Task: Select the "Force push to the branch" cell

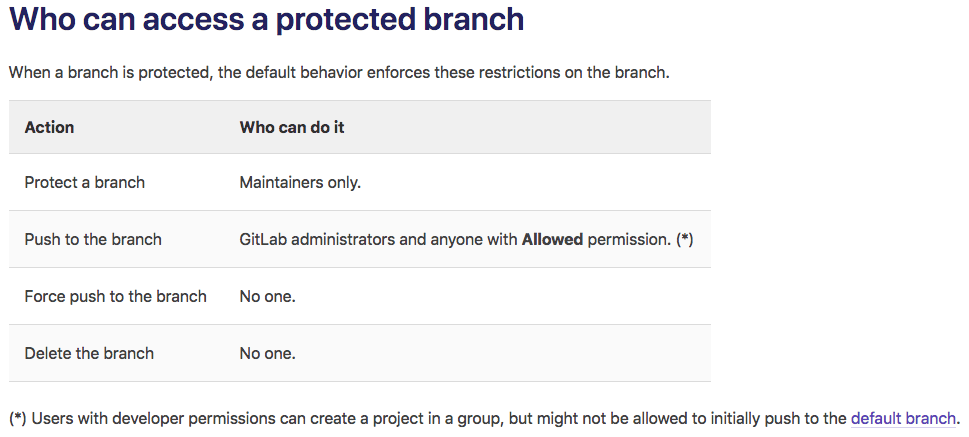Action: pyautogui.click(x=115, y=296)
